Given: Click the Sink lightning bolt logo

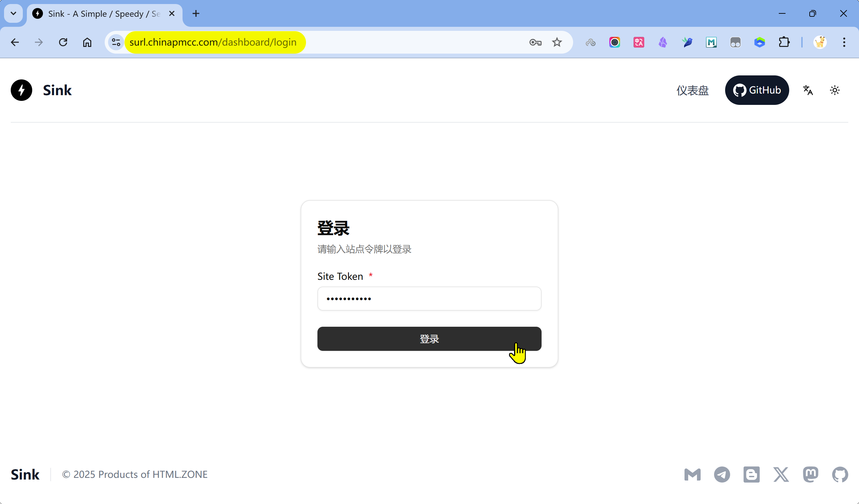Looking at the screenshot, I should (x=21, y=90).
